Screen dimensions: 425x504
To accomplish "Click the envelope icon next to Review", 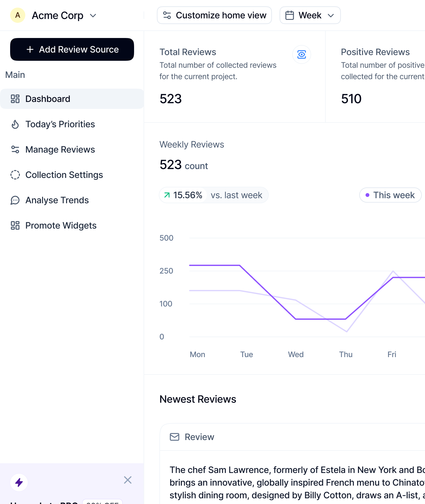I will pyautogui.click(x=175, y=437).
